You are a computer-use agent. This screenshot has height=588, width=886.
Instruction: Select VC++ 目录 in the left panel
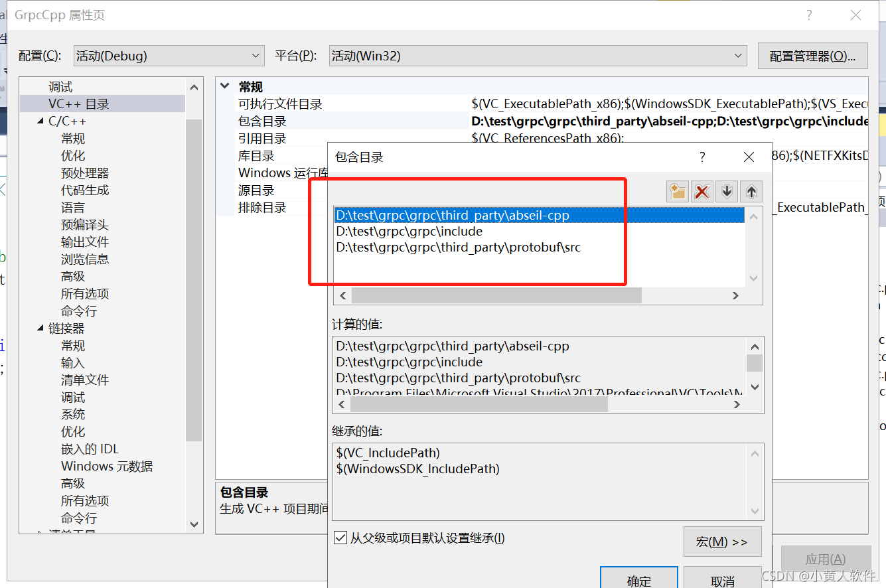[x=78, y=104]
